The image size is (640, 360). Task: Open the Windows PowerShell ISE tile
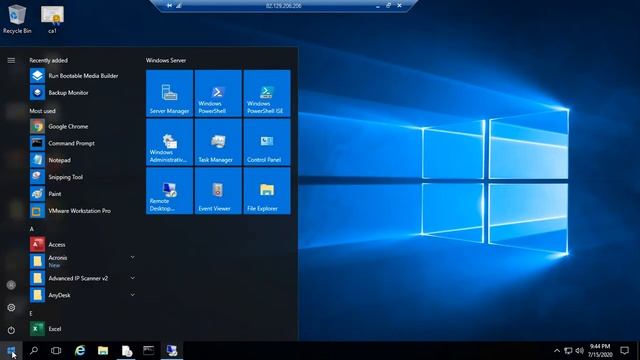click(x=267, y=93)
